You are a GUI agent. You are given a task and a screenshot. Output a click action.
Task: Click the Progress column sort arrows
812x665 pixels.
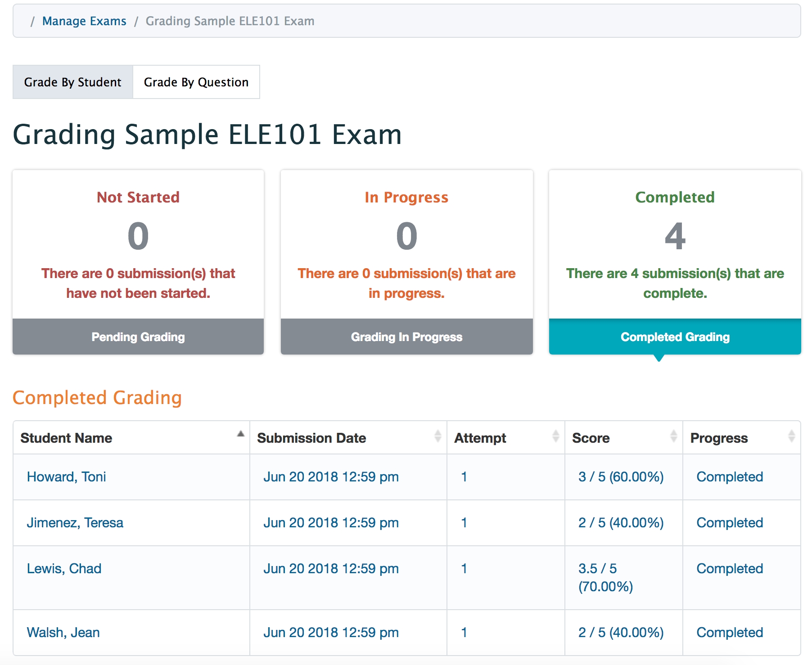(x=791, y=436)
